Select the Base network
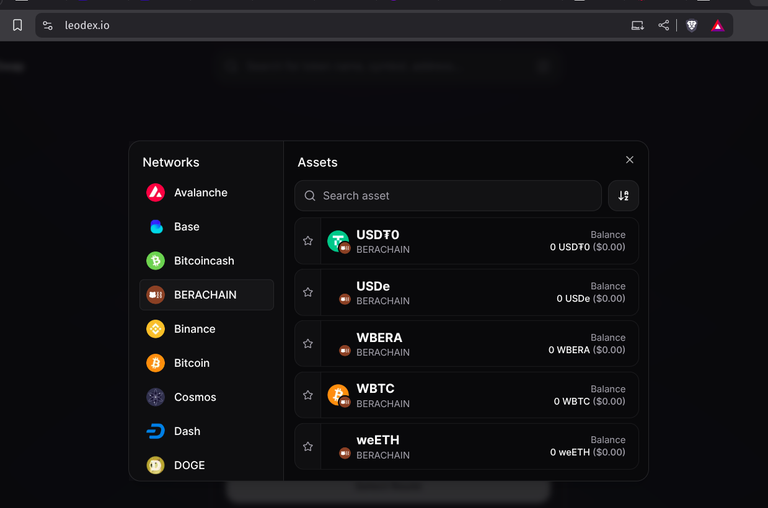Image resolution: width=768 pixels, height=508 pixels. [206, 227]
